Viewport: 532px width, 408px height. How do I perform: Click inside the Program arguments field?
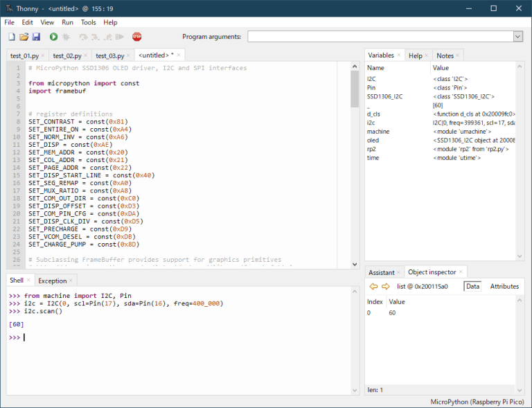[x=380, y=37]
